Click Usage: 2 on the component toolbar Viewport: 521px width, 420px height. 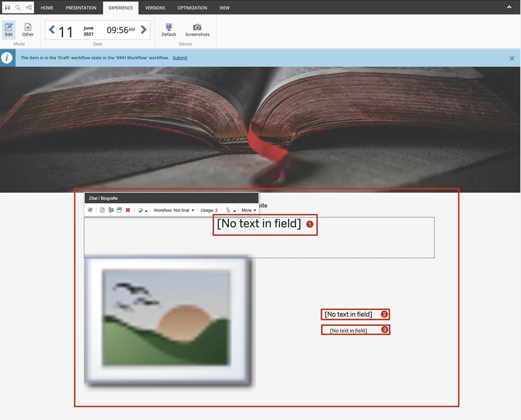point(209,210)
